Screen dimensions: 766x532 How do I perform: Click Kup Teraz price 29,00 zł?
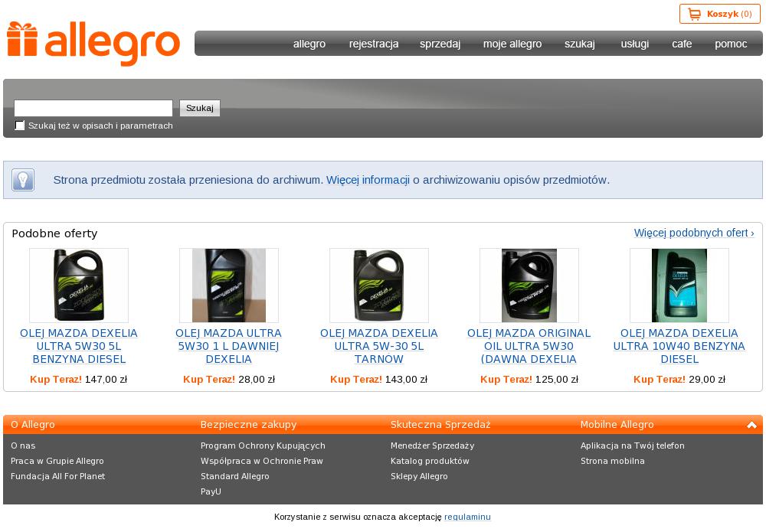pyautogui.click(x=679, y=379)
